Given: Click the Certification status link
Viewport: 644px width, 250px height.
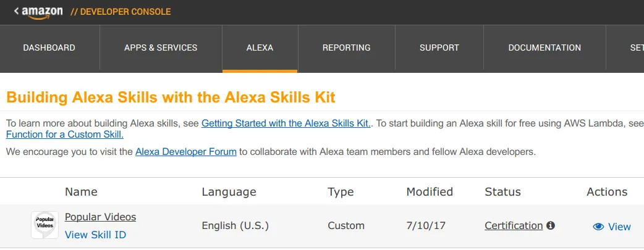Looking at the screenshot, I should click(x=514, y=225).
